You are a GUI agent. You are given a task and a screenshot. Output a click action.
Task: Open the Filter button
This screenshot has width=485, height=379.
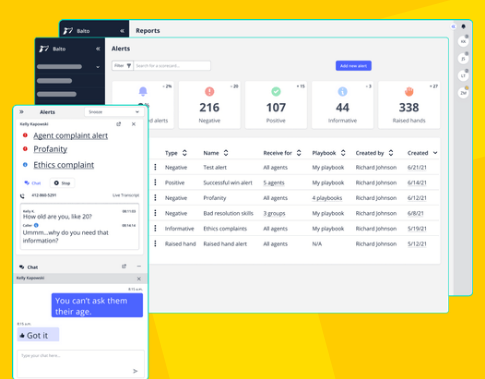[122, 66]
